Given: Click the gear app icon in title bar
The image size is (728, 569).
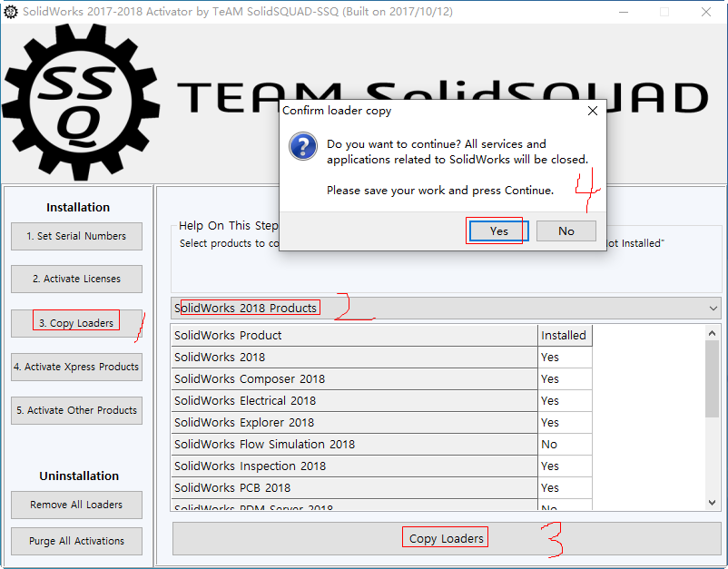Looking at the screenshot, I should [10, 12].
